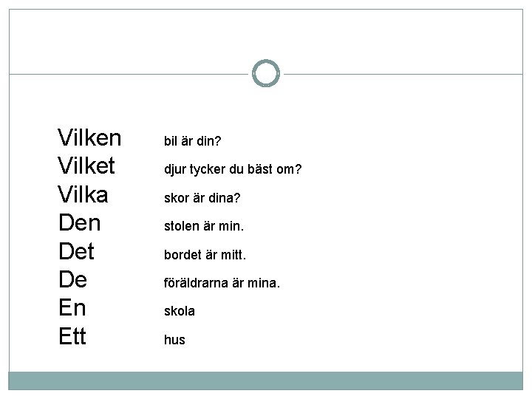Select the word 'De' in left column
This screenshot has height=399, width=532.
73,280
